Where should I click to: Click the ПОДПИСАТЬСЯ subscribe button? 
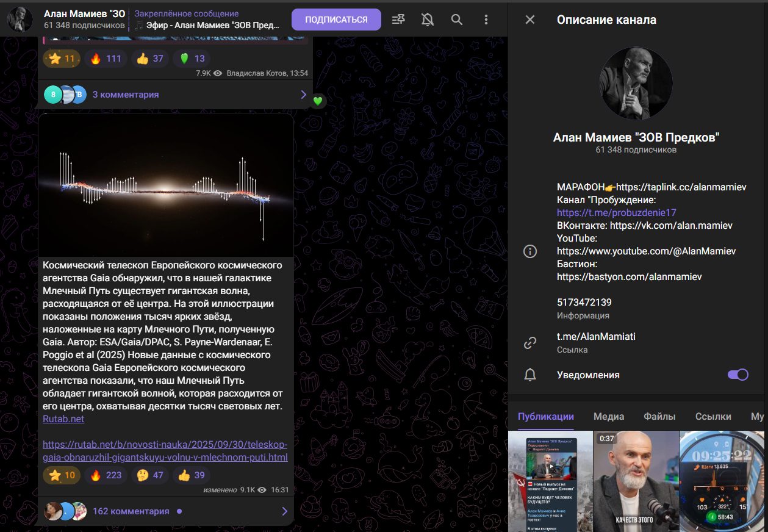pyautogui.click(x=336, y=20)
